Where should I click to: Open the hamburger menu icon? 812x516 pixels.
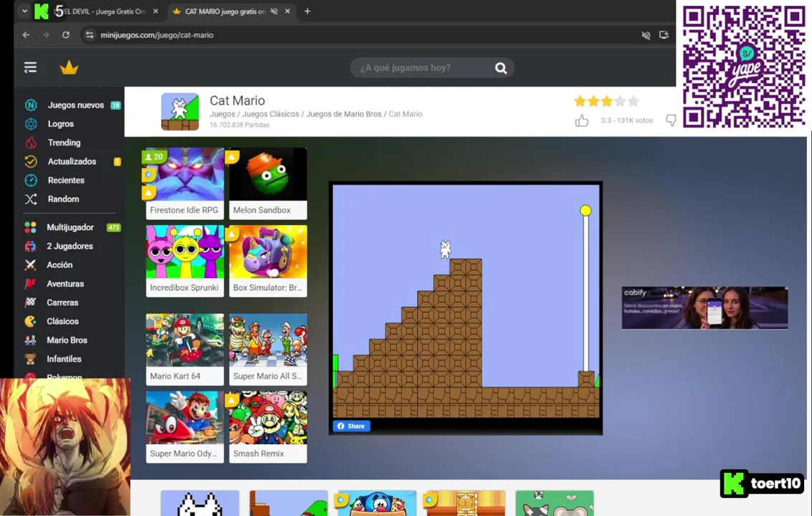30,67
